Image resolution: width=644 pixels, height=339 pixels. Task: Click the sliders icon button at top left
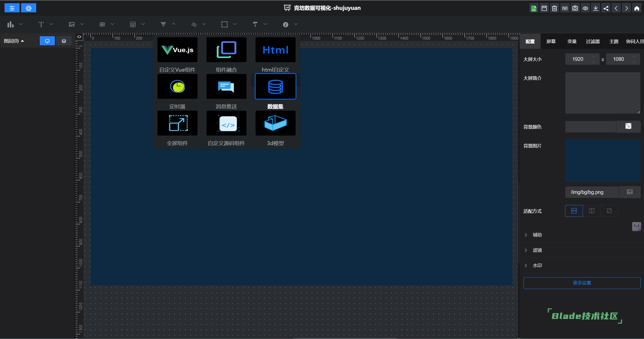pos(12,8)
